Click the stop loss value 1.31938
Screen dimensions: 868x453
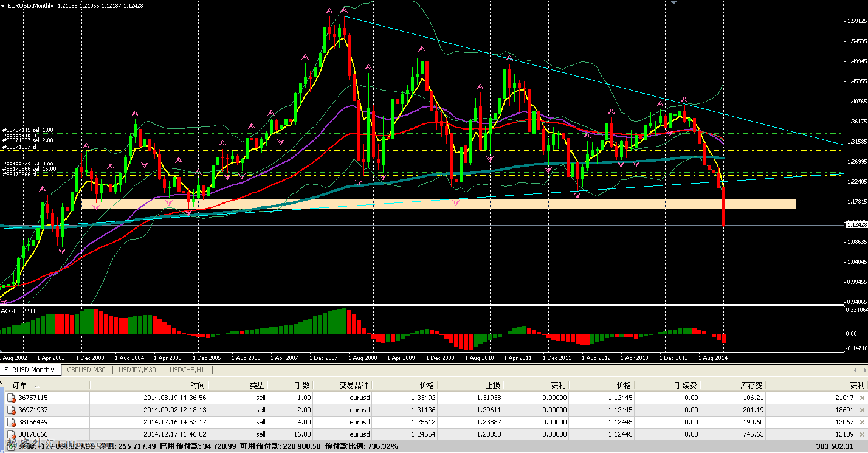point(489,398)
